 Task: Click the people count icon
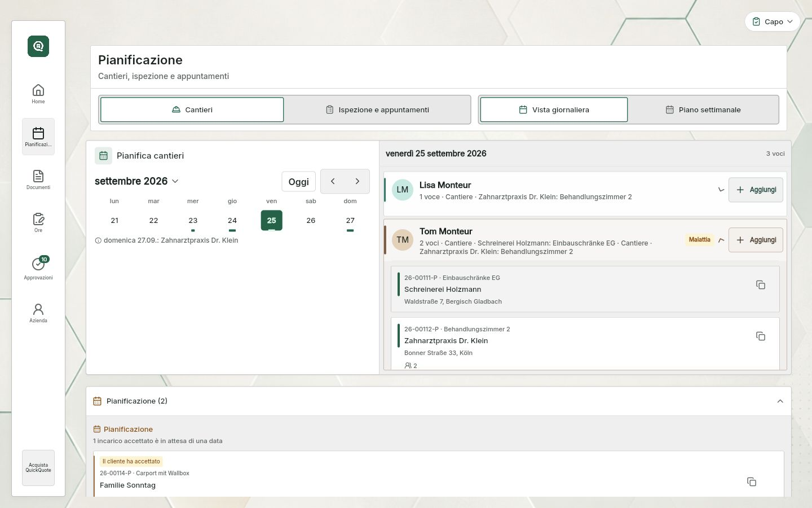[x=408, y=366]
